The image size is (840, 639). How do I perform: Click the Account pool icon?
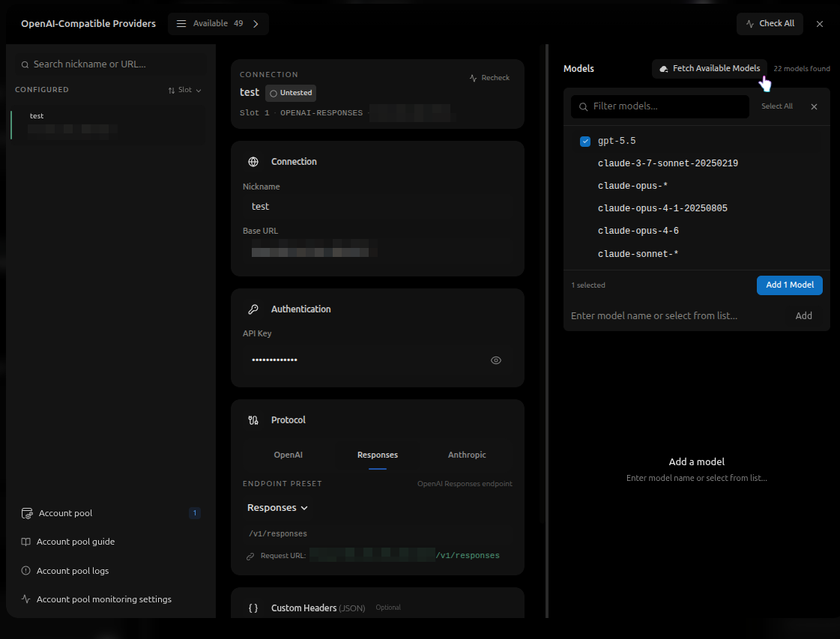click(27, 514)
